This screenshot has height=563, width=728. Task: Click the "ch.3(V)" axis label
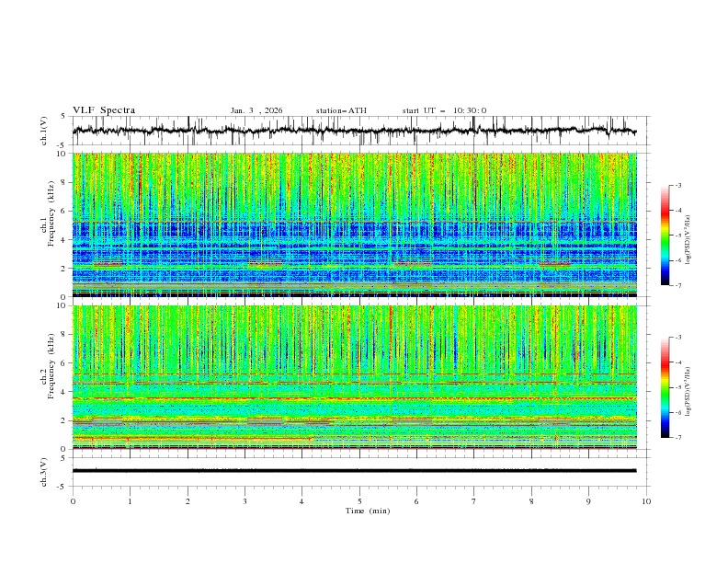[44, 472]
